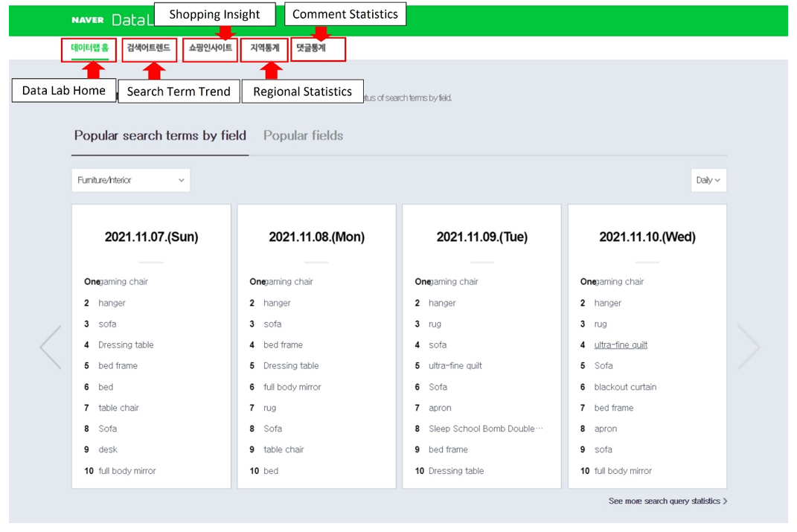Click 'Sleep School Bomb Double' on Tuesday
The image size is (797, 532).
tap(485, 429)
